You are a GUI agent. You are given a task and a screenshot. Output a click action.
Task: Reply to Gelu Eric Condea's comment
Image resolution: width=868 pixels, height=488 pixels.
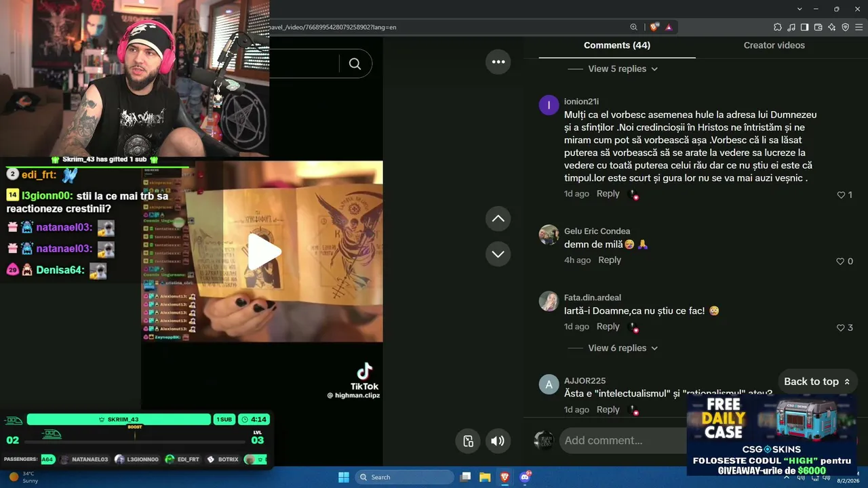tap(610, 260)
